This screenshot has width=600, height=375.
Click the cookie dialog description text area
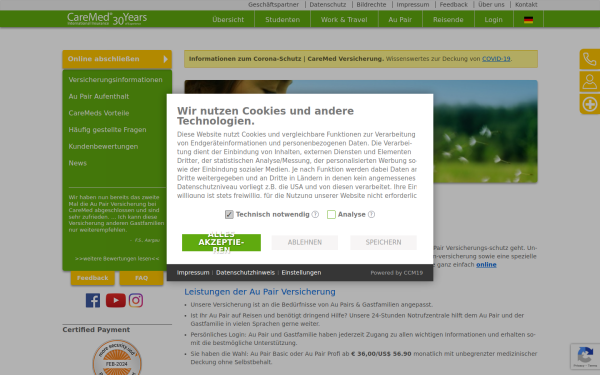tap(297, 165)
